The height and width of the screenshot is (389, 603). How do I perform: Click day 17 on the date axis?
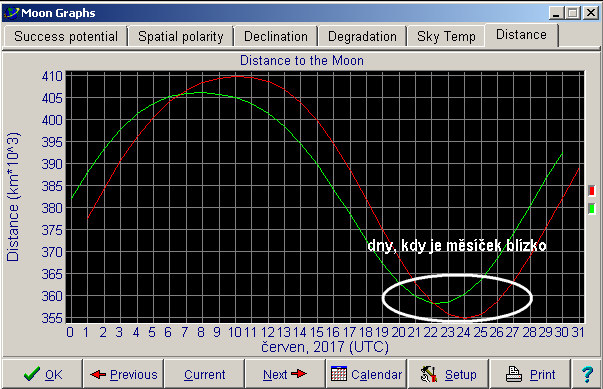pyautogui.click(x=349, y=332)
